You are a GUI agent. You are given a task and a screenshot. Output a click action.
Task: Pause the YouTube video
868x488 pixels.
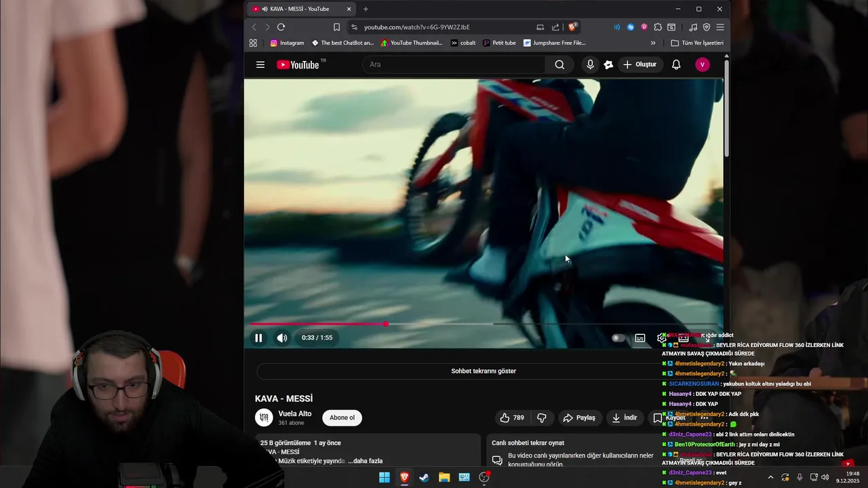[x=258, y=338]
